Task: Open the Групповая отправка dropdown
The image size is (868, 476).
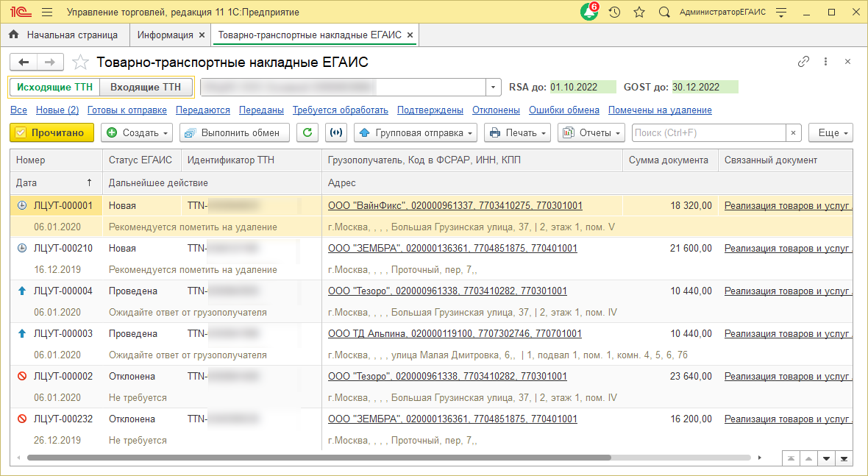Action: pos(416,133)
